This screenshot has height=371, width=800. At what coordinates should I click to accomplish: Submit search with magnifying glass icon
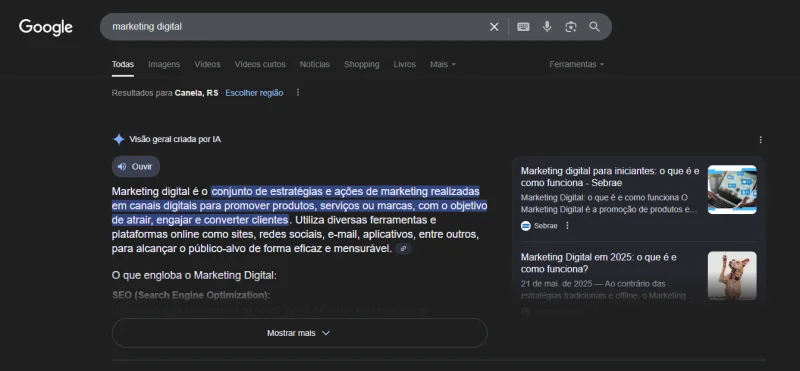(594, 27)
